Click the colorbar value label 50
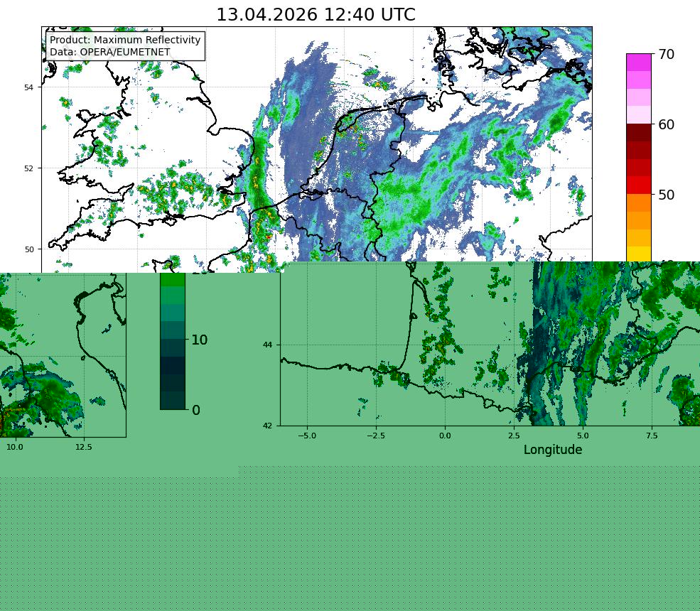 click(x=666, y=195)
